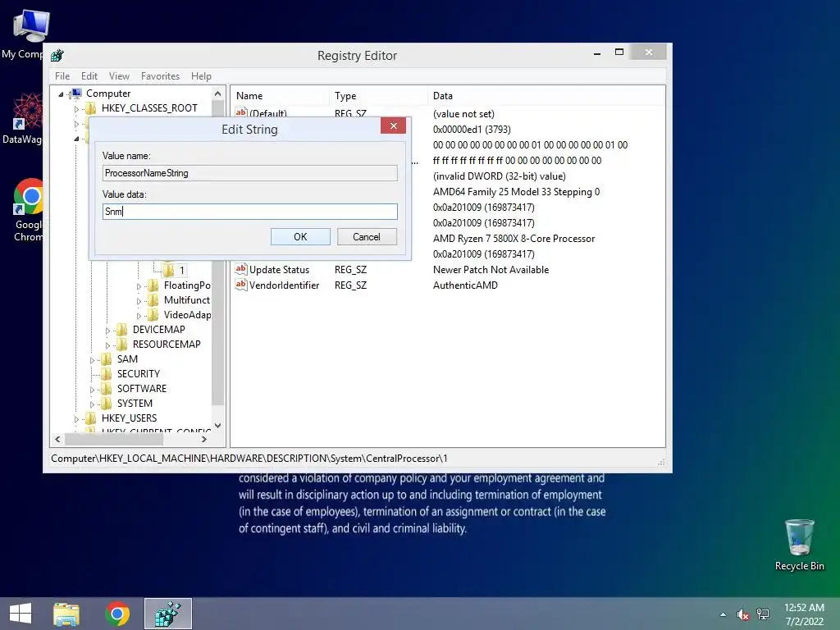Select the SOFTWARE folder icon

[107, 388]
